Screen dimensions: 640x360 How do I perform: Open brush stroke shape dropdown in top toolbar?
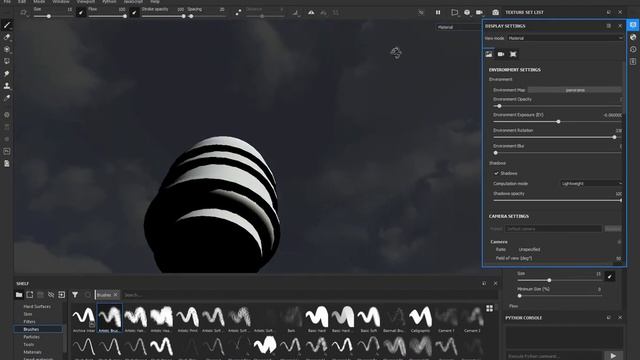click(x=24, y=13)
